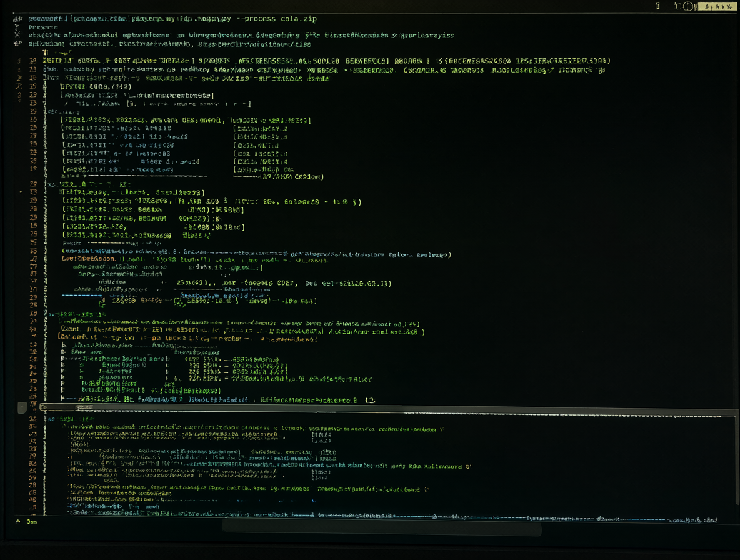Click the small icon in the bottom-left status bar
This screenshot has width=740, height=560.
18,521
